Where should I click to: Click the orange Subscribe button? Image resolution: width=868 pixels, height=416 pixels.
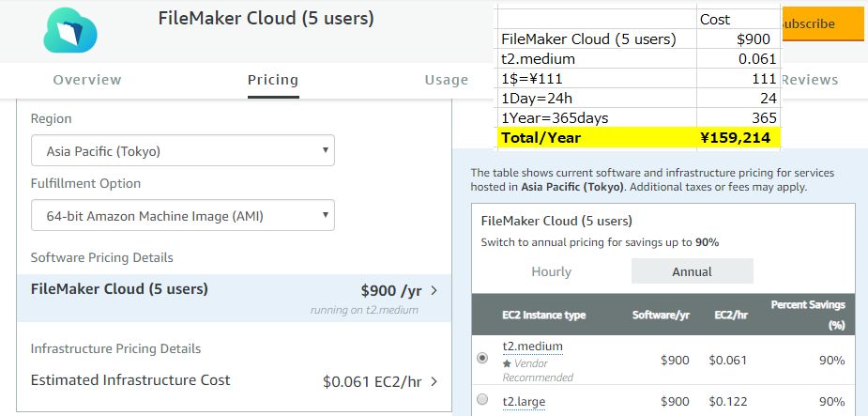pos(820,24)
